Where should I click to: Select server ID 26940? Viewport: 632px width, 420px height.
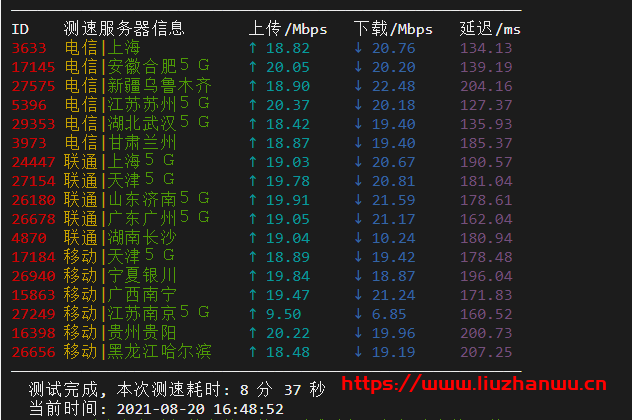coord(33,276)
